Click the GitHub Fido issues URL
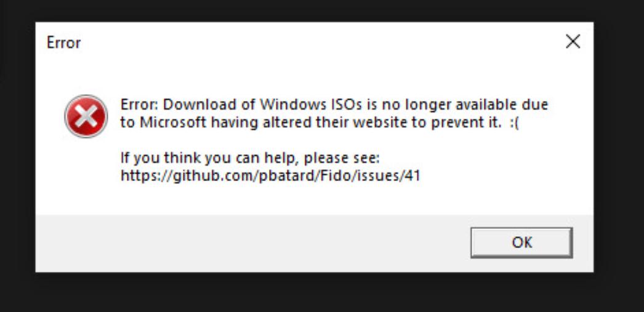This screenshot has height=312, width=644. [270, 177]
